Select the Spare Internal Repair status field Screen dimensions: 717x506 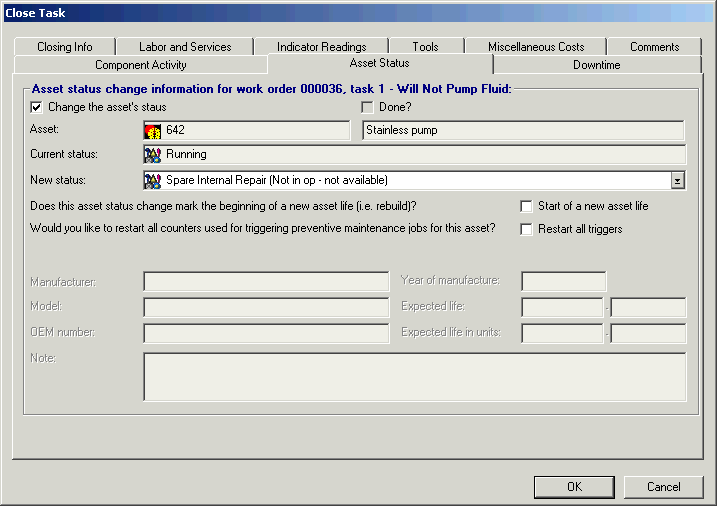click(x=414, y=181)
